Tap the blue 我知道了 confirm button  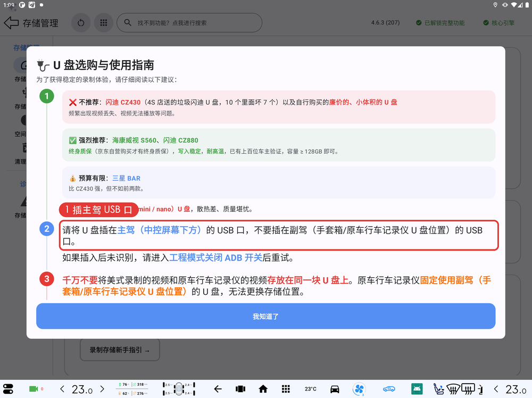(x=265, y=316)
